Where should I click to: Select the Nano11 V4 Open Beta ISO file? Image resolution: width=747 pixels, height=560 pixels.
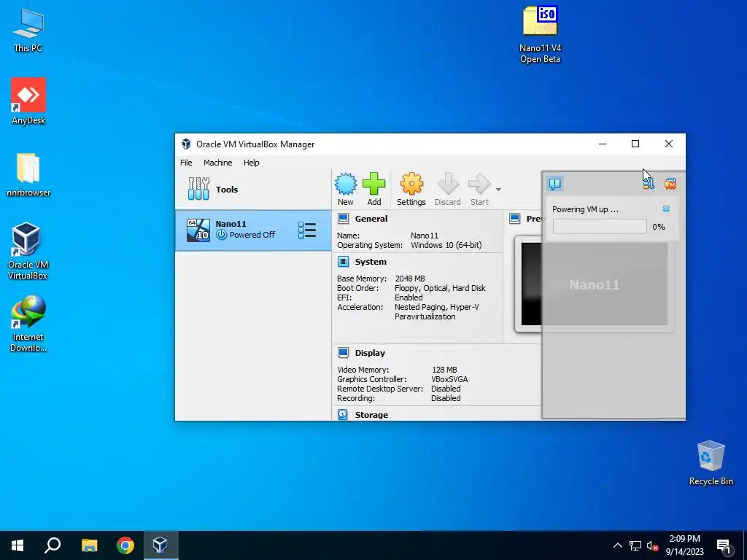(x=541, y=35)
